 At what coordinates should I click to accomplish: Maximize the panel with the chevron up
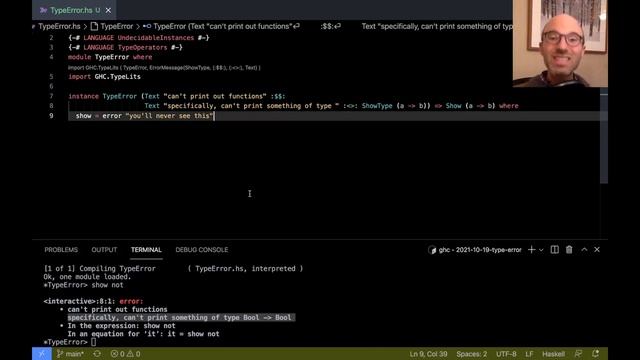pos(584,249)
